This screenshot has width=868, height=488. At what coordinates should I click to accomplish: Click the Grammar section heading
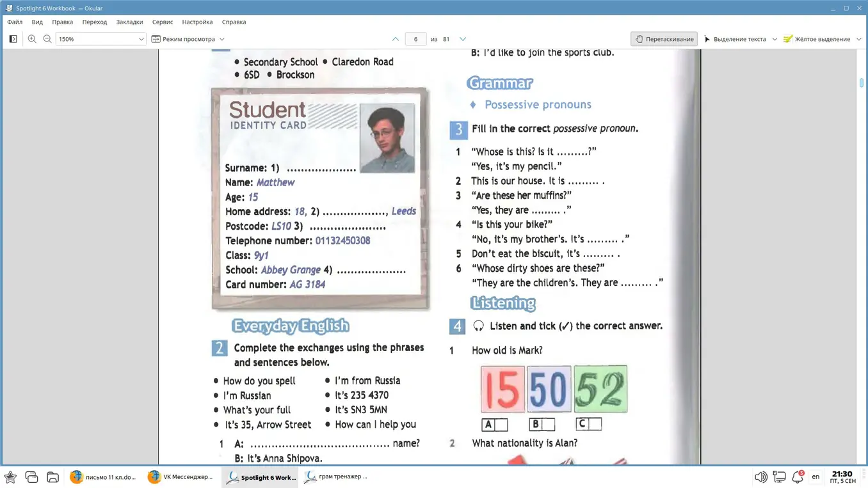click(x=500, y=83)
